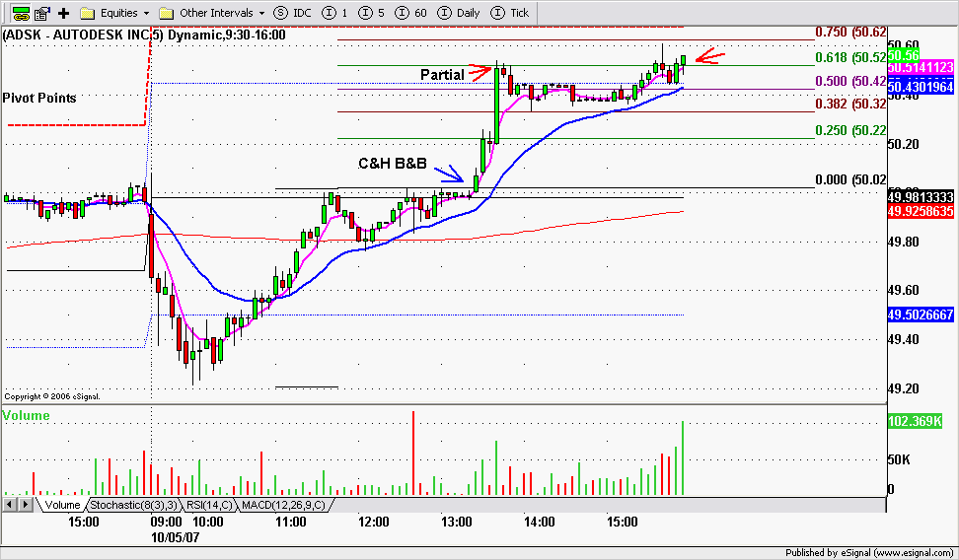Open the chart properties icon
The width and height of the screenshot is (959, 560).
pos(42,13)
